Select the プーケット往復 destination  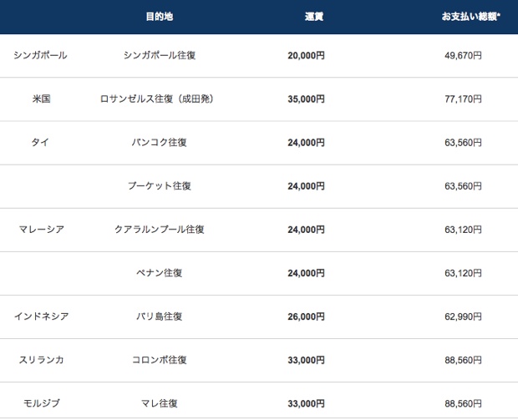click(160, 186)
